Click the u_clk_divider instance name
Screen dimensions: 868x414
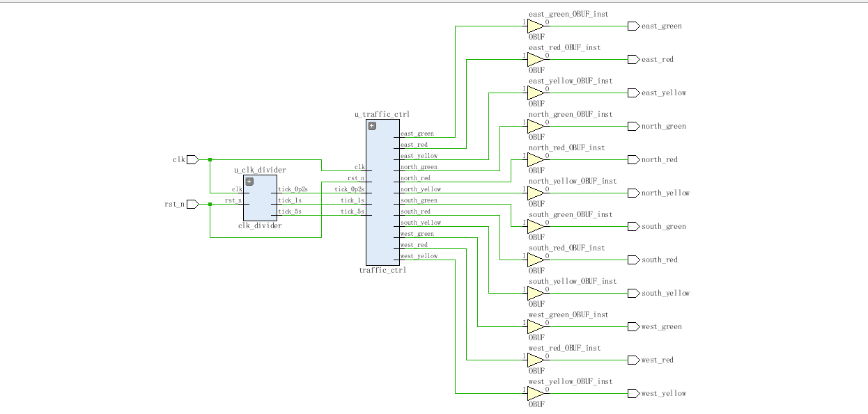click(260, 170)
